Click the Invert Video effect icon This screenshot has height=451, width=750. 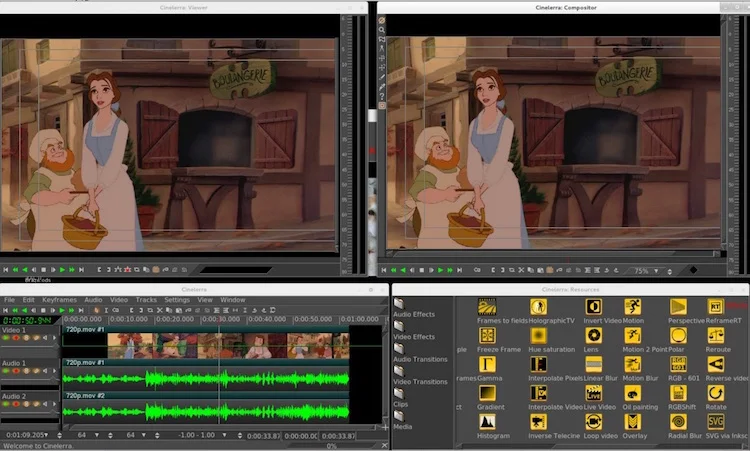coord(594,307)
